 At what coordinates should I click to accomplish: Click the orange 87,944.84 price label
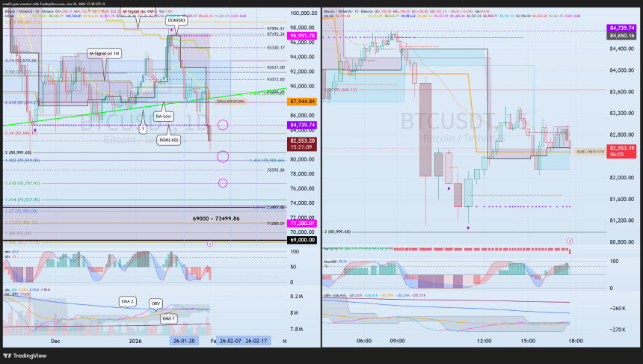pyautogui.click(x=303, y=102)
